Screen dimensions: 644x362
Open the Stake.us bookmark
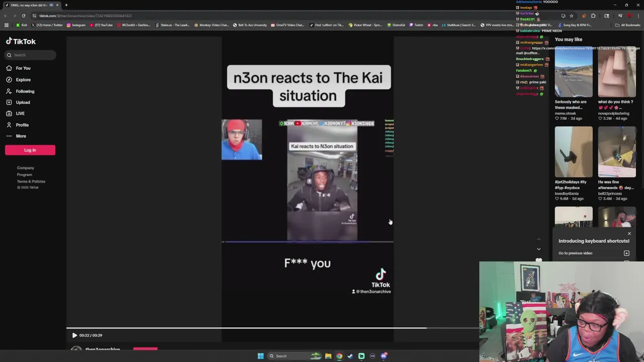click(x=173, y=25)
